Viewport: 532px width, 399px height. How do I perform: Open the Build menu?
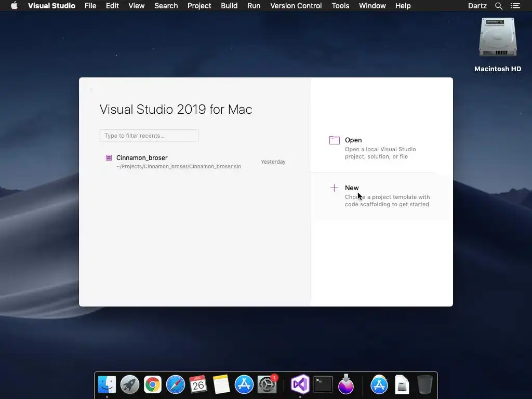(229, 6)
